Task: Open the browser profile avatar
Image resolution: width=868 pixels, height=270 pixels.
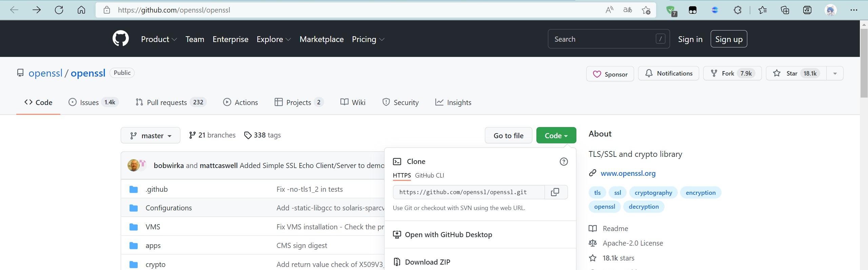Action: [830, 10]
